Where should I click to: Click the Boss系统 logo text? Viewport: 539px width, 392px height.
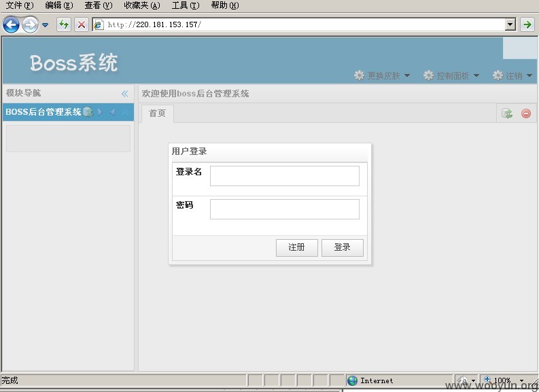(74, 63)
